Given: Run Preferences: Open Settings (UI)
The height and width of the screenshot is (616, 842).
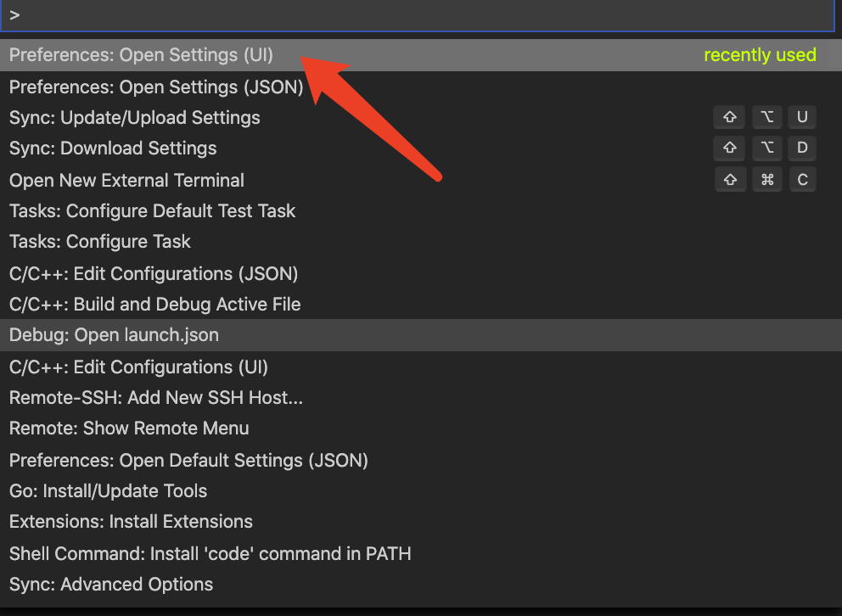Looking at the screenshot, I should [x=421, y=55].
